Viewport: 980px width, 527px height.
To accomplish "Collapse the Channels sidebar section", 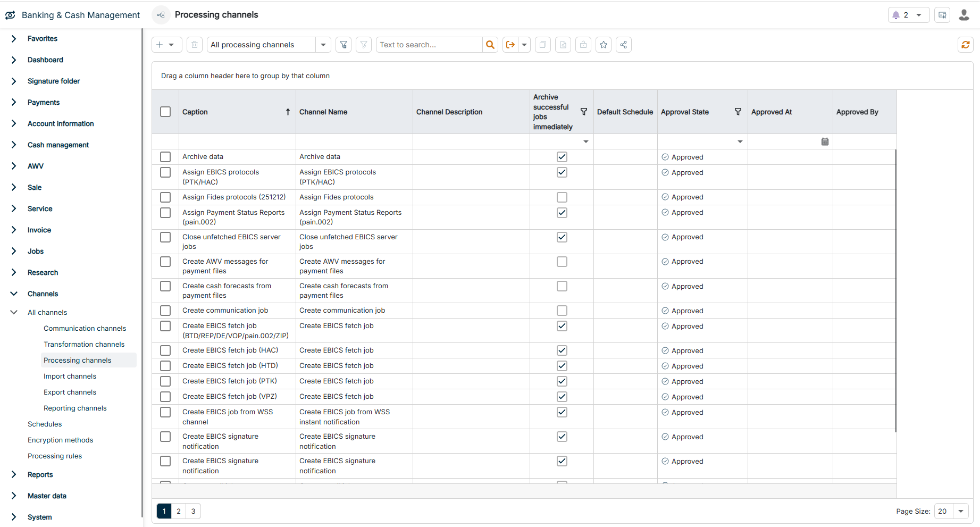I will pos(14,294).
